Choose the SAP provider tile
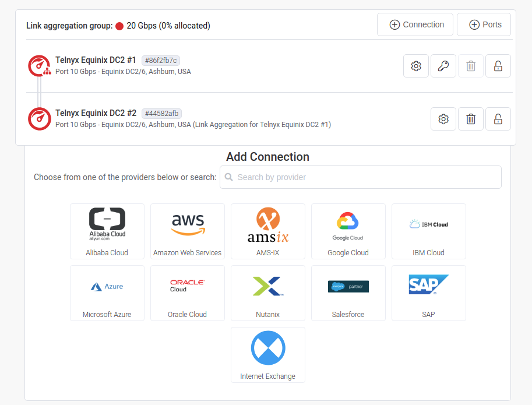This screenshot has height=405, width=532. (429, 293)
